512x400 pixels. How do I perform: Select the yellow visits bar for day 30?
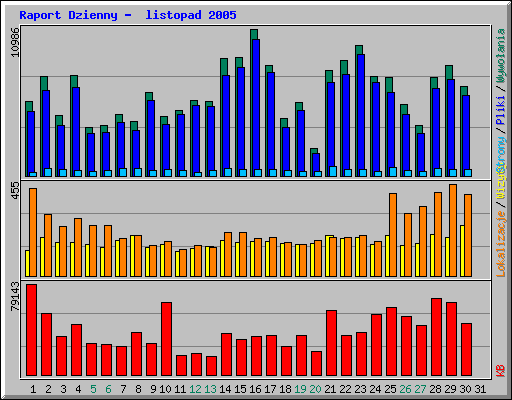pos(462,251)
